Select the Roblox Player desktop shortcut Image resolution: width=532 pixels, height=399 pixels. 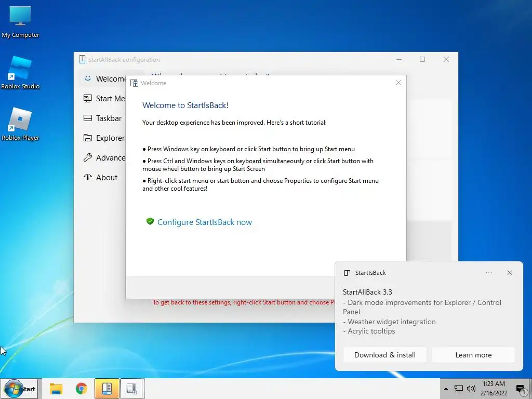click(20, 124)
